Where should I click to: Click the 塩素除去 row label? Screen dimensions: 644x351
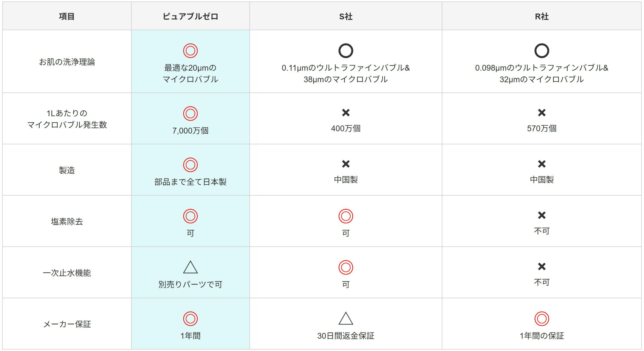point(67,222)
